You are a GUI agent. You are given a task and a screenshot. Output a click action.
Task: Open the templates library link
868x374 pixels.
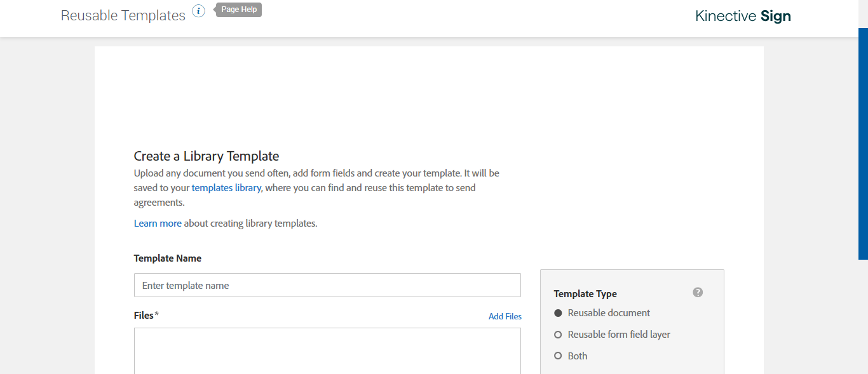226,188
